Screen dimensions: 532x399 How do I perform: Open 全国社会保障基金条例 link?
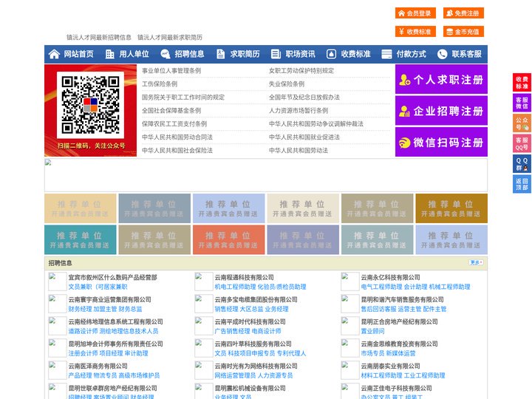pyautogui.click(x=171, y=110)
